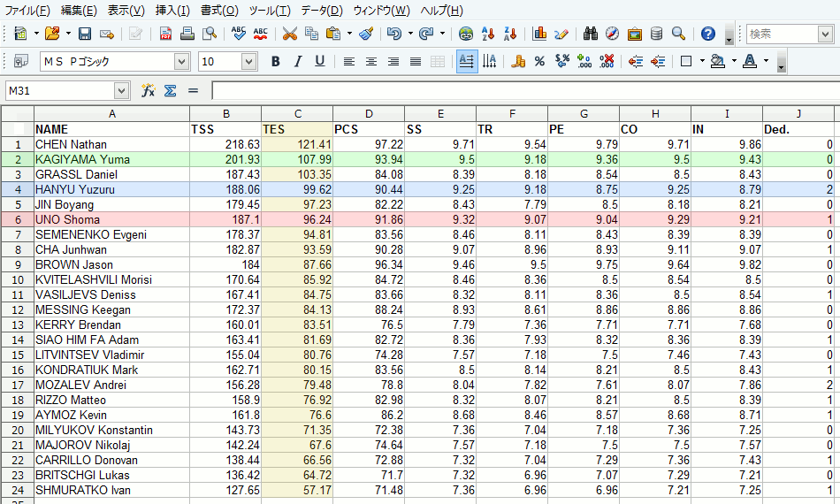Run the Spellcheck ABC icon
This screenshot has width=840, height=504.
pos(239,34)
